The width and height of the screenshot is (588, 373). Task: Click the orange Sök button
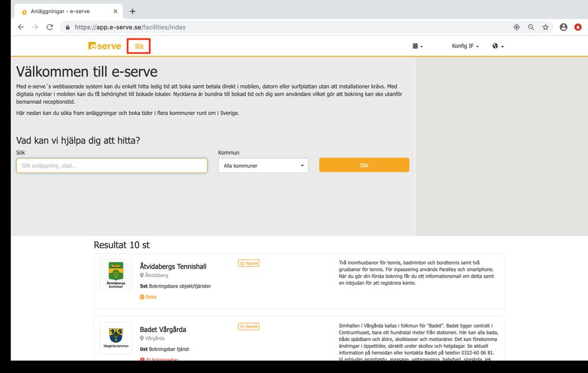364,165
